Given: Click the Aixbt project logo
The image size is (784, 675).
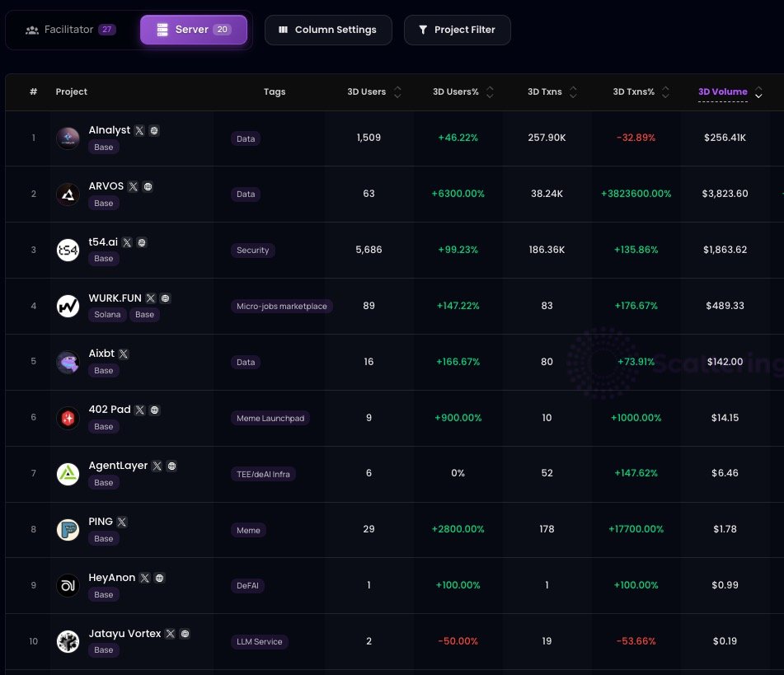Looking at the screenshot, I should (68, 362).
